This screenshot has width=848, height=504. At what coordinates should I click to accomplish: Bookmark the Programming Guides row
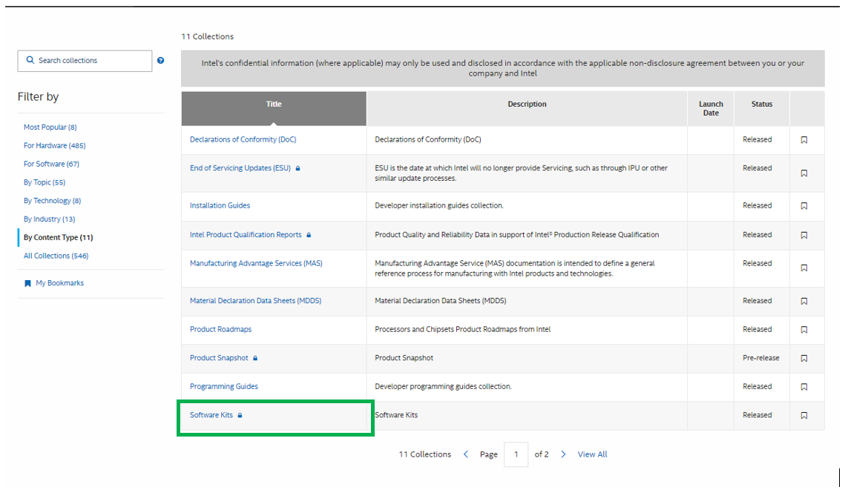[804, 387]
